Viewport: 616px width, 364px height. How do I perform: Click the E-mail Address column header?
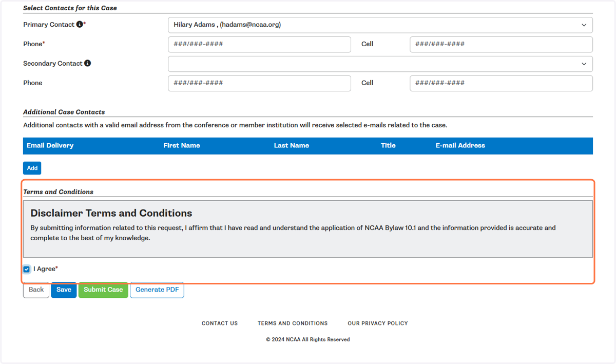point(460,146)
